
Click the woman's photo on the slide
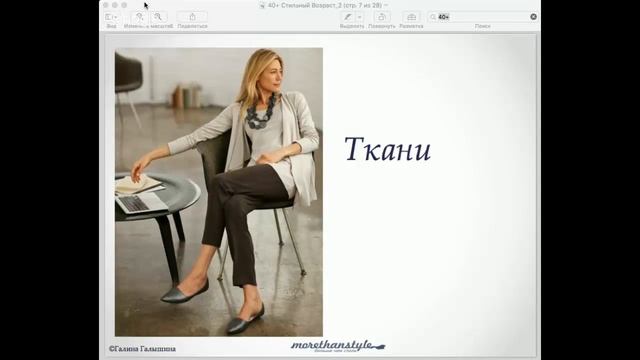pos(219,192)
